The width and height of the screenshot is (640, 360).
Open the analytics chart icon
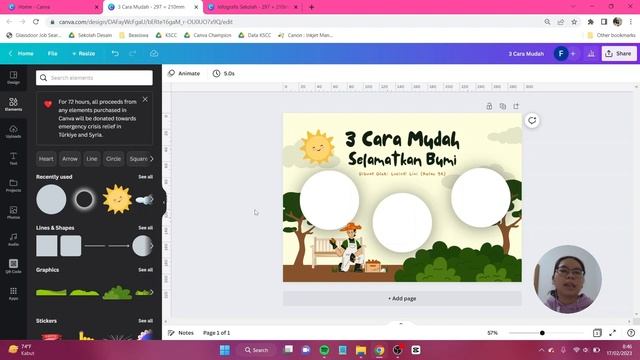coord(591,53)
